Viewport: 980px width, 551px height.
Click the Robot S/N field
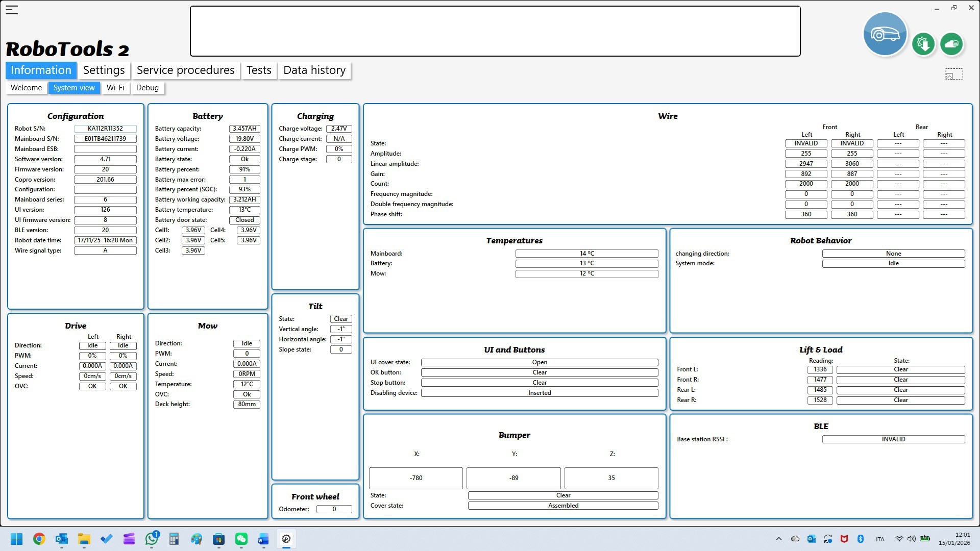105,129
